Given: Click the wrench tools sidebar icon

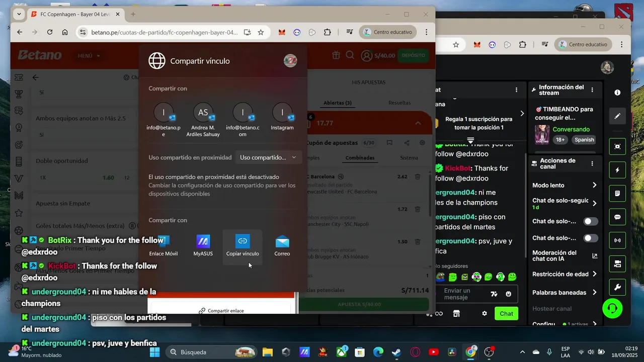Looking at the screenshot, I should coord(617,288).
